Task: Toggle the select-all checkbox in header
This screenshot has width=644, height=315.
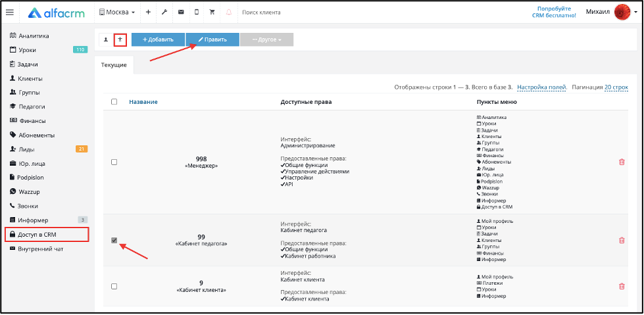Action: coord(114,102)
